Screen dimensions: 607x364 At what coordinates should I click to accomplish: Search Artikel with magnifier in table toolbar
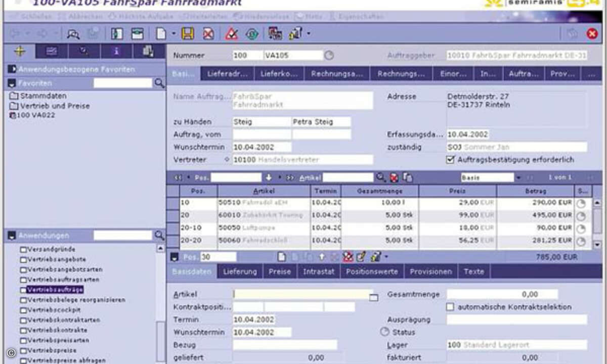click(380, 177)
